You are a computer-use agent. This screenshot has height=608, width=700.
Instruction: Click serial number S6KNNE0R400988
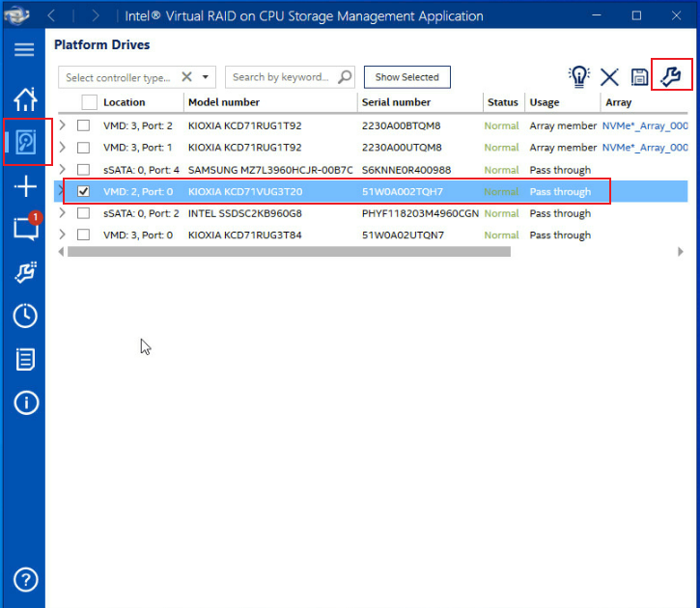tap(406, 170)
